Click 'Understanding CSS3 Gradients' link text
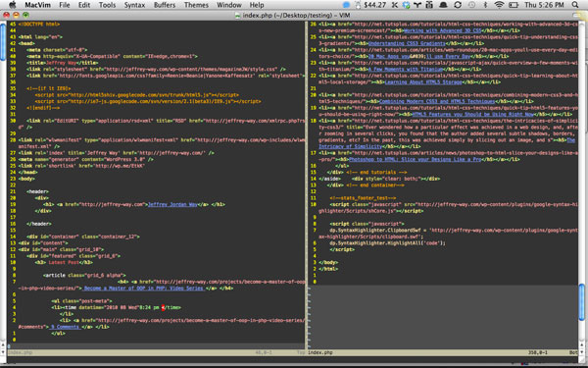Screen dimensions: 588x368 (x=407, y=43)
